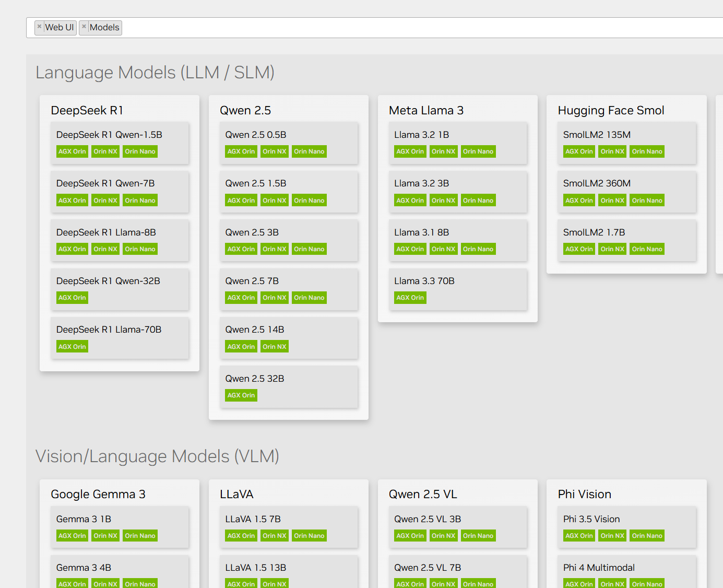Open the SmolLM2 360M card
This screenshot has height=588, width=723.
tap(626, 192)
